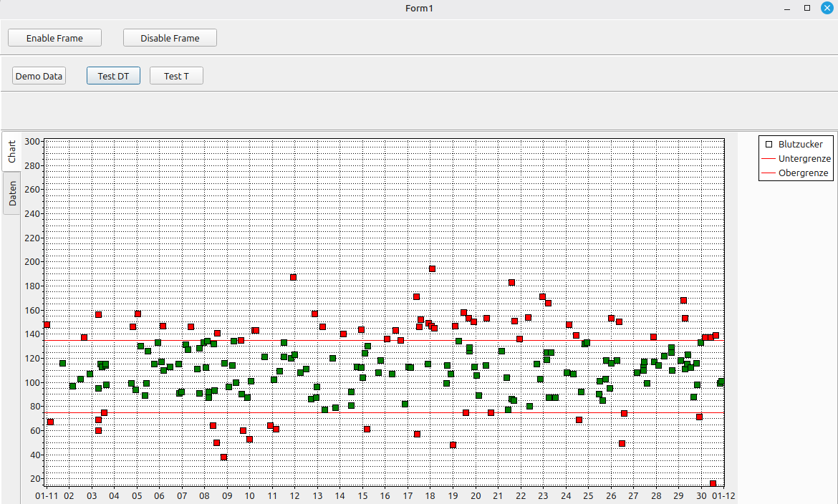
Task: Select the red point at 187 above day 12
Action: pyautogui.click(x=293, y=277)
